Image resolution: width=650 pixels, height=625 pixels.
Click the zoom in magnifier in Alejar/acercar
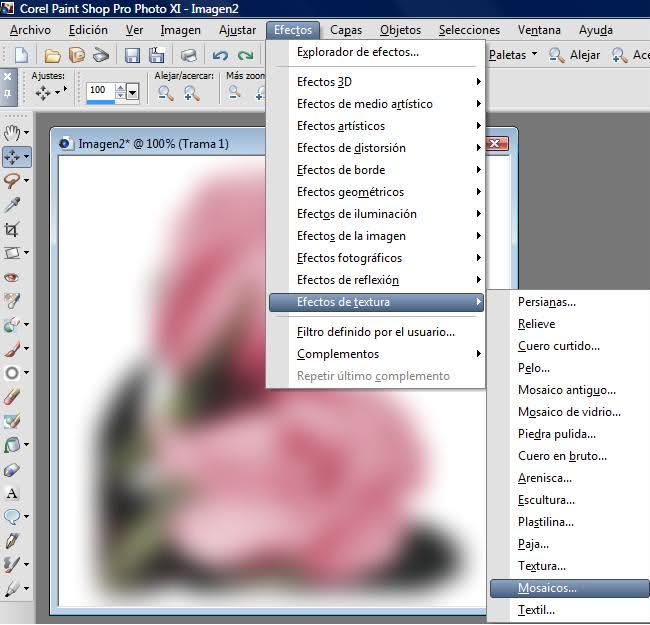[x=192, y=94]
